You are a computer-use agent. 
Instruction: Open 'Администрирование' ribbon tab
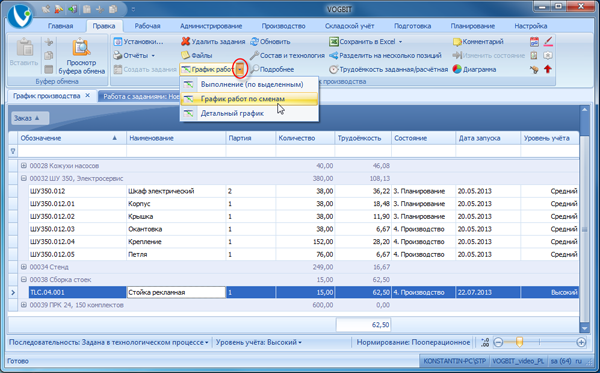211,26
